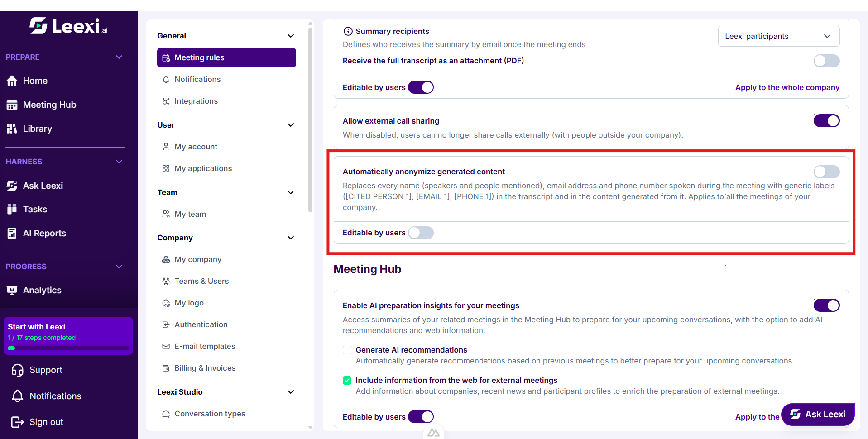Open the Meeting Hub page
This screenshot has width=868, height=439.
(50, 105)
